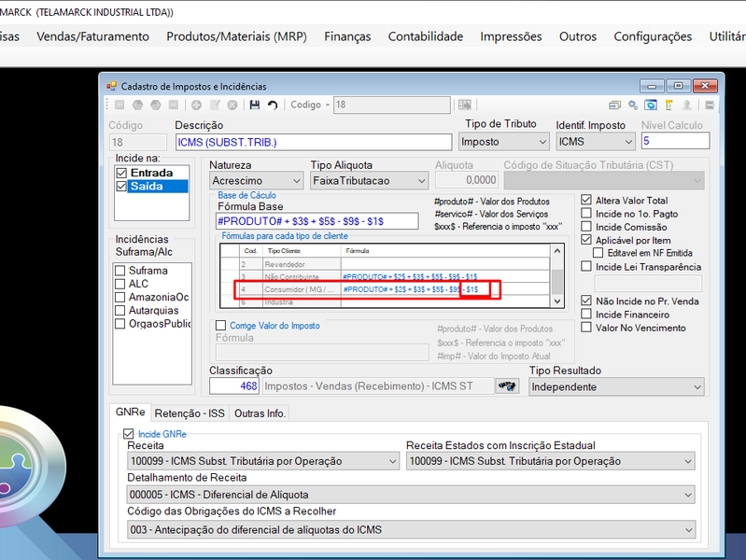Click the stacked windows icon in toolbar
The height and width of the screenshot is (560, 746).
click(x=614, y=105)
